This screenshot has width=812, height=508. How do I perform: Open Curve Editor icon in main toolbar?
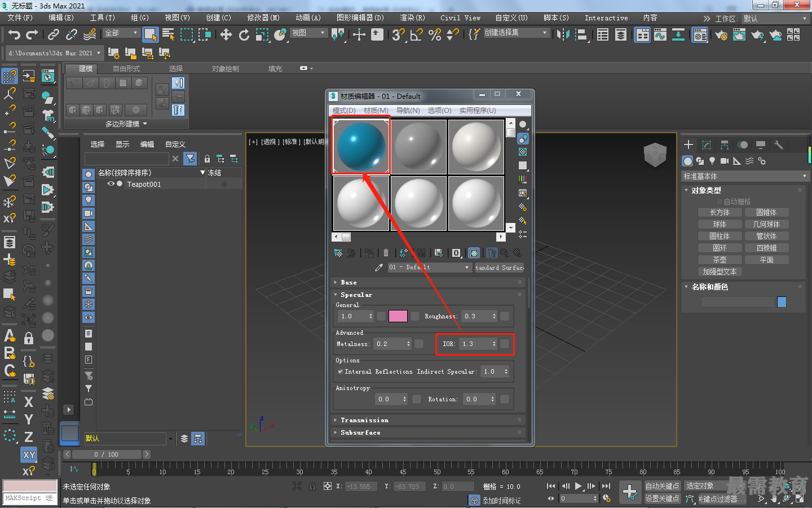660,36
